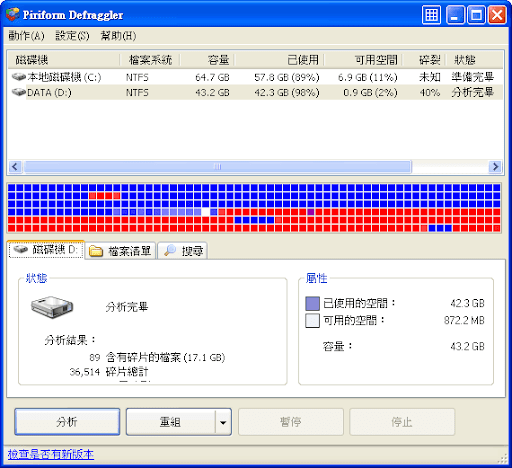512x468 pixels.
Task: Click the drive icon on 磁碟機 D: tab
Action: click(21, 249)
